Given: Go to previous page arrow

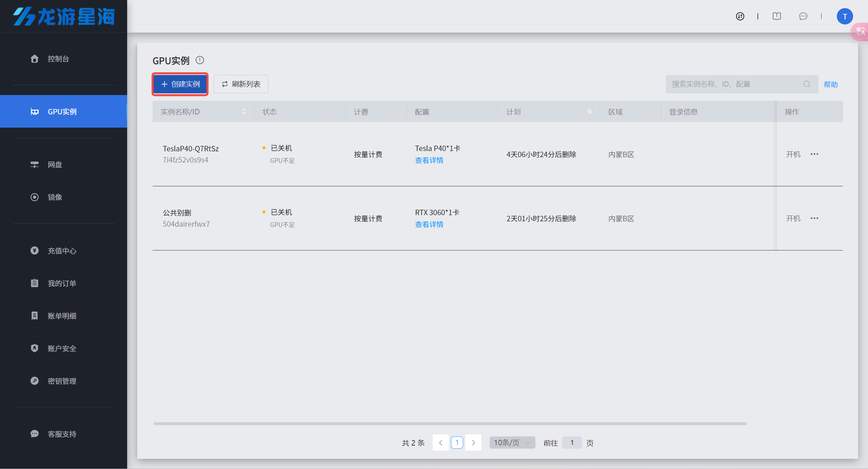Looking at the screenshot, I should [x=440, y=443].
